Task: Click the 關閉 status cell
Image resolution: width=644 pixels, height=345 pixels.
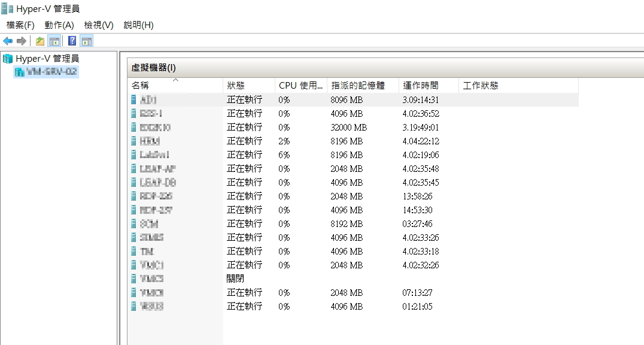Action: click(235, 279)
